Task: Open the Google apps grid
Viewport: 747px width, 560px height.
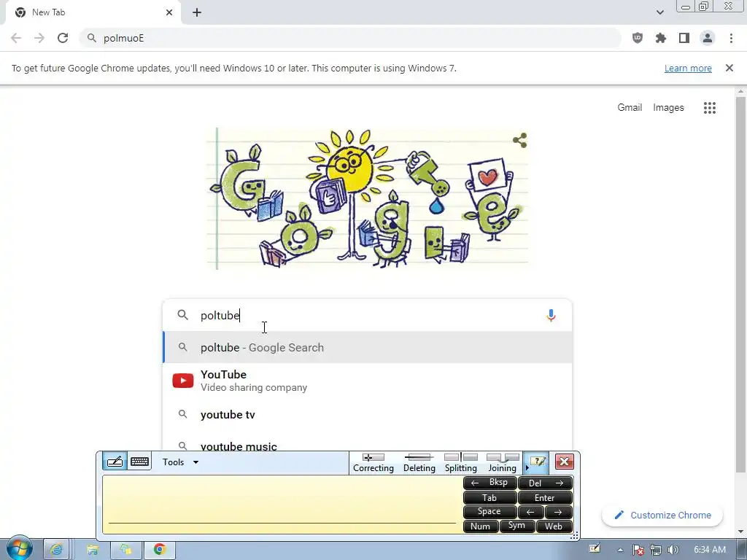Action: coord(710,108)
